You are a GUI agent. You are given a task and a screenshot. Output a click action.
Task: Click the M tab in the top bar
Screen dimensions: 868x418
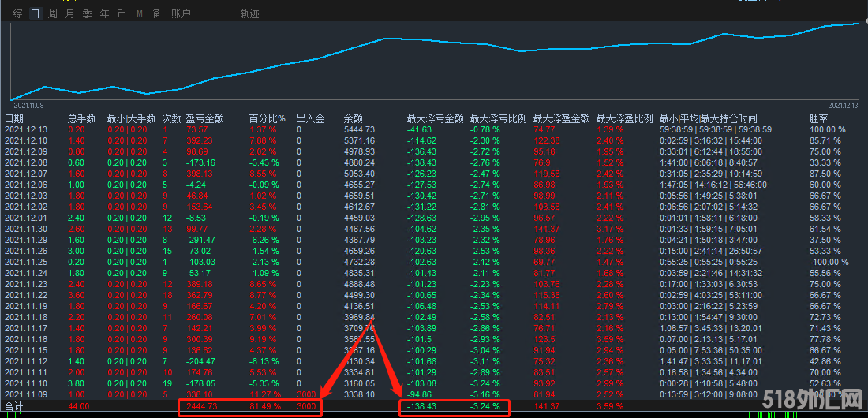coord(140,13)
